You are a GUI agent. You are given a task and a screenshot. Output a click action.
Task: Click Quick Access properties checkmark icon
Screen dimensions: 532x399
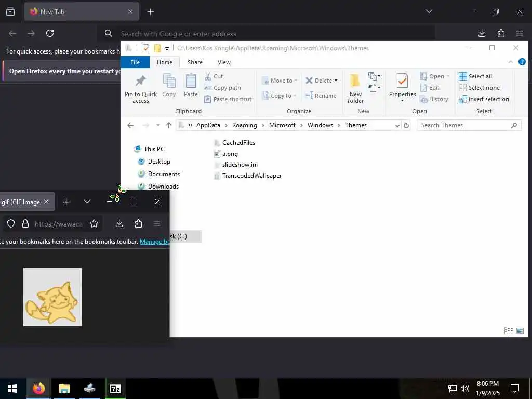(x=146, y=48)
